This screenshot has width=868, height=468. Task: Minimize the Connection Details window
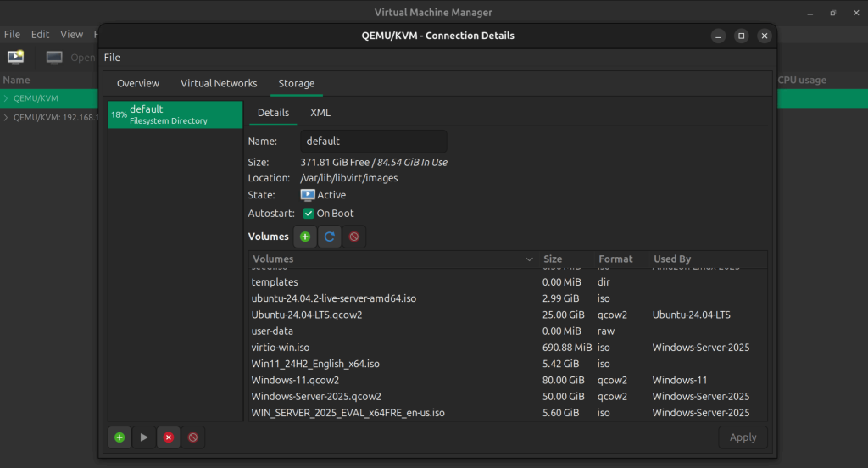pos(718,36)
